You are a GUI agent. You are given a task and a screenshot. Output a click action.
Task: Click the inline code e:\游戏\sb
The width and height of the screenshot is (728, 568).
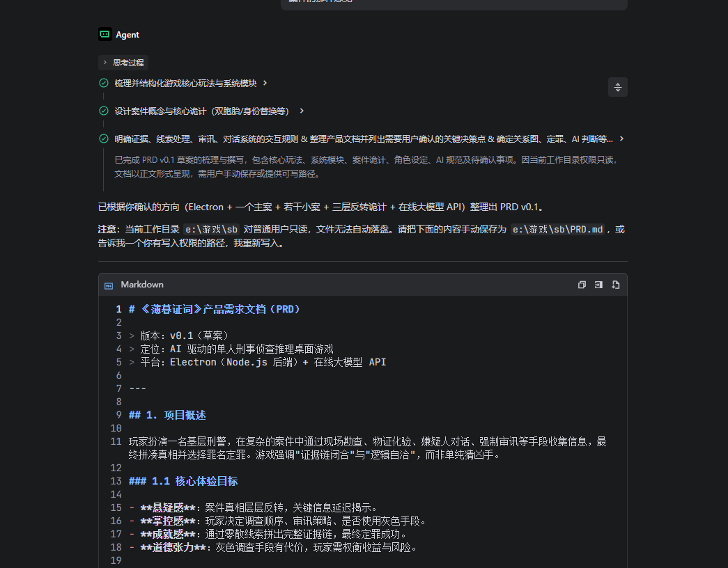[211, 229]
